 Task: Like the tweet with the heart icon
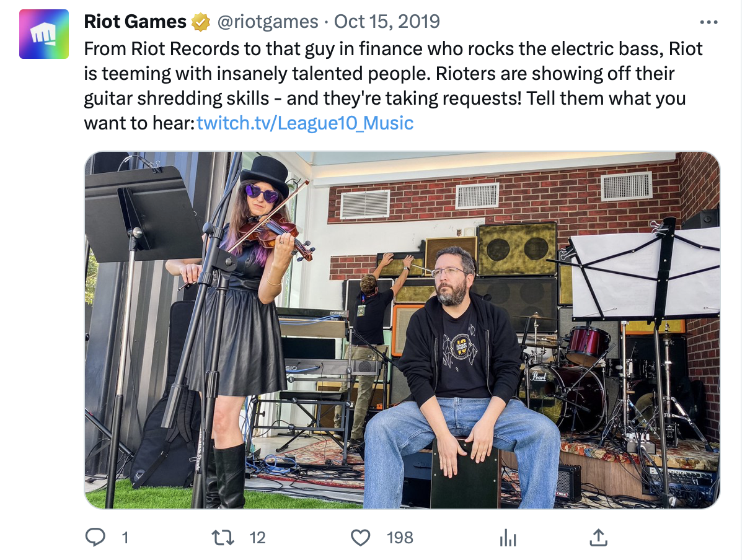coord(361,537)
